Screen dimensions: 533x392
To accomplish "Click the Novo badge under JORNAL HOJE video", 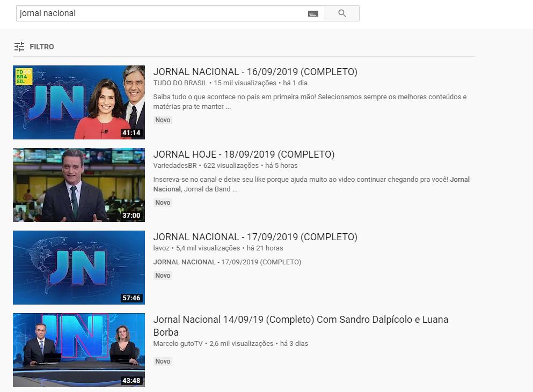I will click(x=163, y=203).
